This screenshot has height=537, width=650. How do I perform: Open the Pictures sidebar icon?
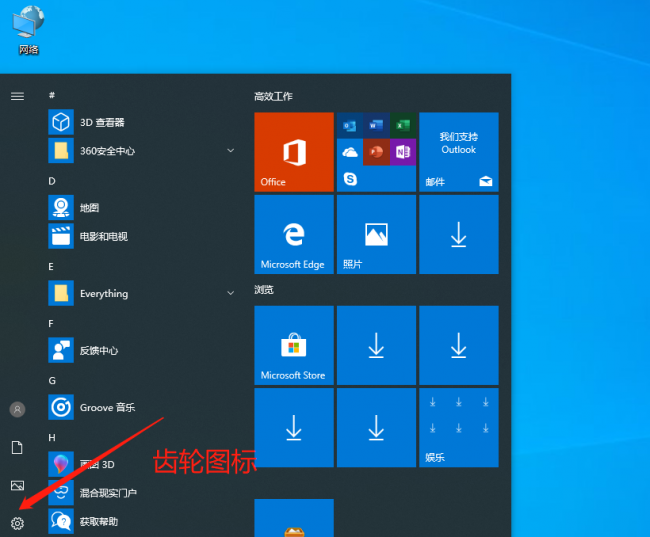click(17, 486)
